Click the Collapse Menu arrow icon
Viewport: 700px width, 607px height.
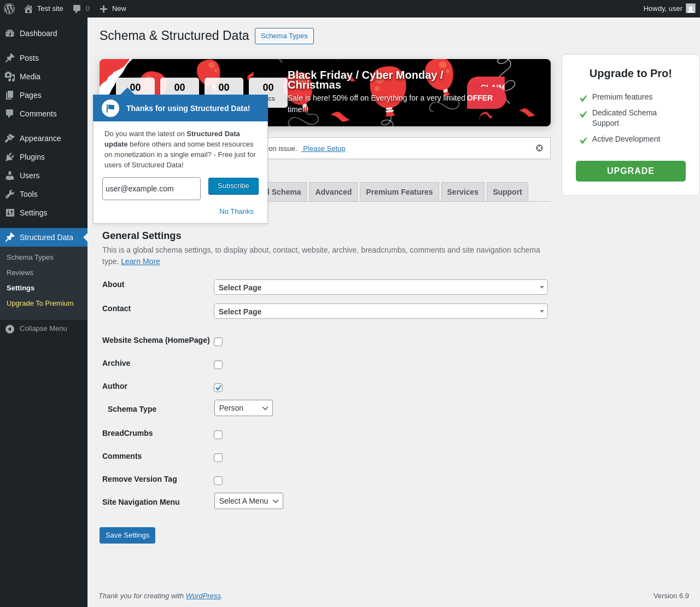pos(10,329)
